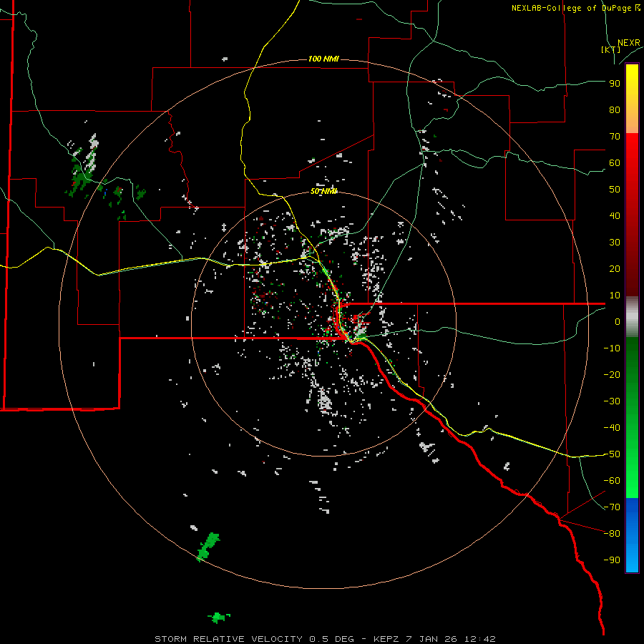The image size is (644, 644).
Task: Click the 10 value on the velocity scale
Action: coord(615,296)
